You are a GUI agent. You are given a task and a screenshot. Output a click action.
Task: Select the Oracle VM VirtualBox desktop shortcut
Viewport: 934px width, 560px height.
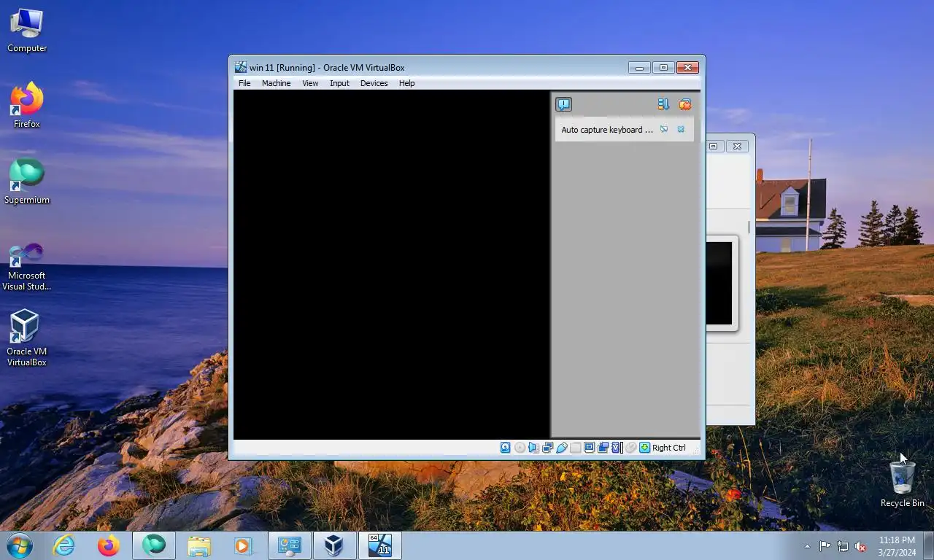tap(27, 338)
